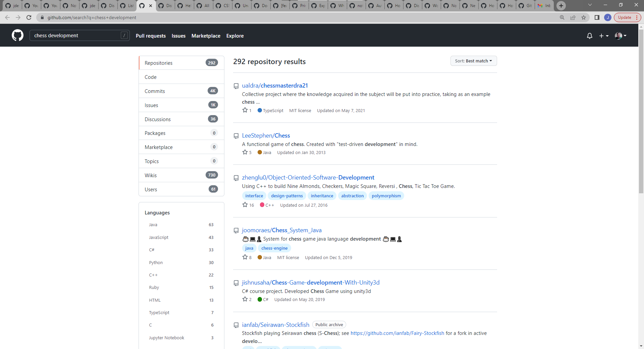Image resolution: width=644 pixels, height=349 pixels.
Task: Open Chrome zoom magnifier icon
Action: click(x=562, y=17)
